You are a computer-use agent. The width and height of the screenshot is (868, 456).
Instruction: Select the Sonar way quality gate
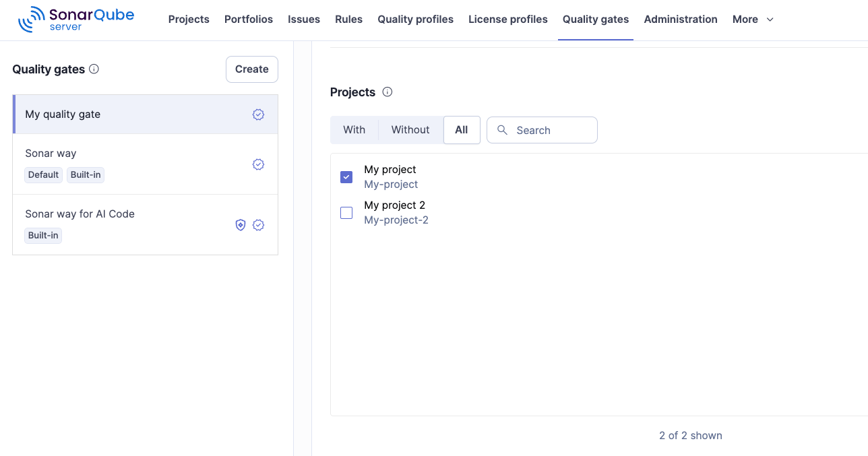tap(145, 164)
